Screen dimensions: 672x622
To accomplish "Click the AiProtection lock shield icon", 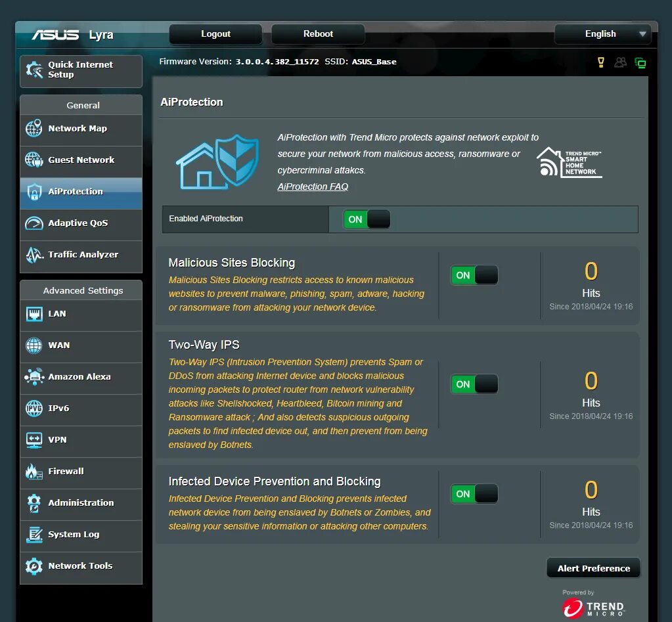I will [34, 192].
